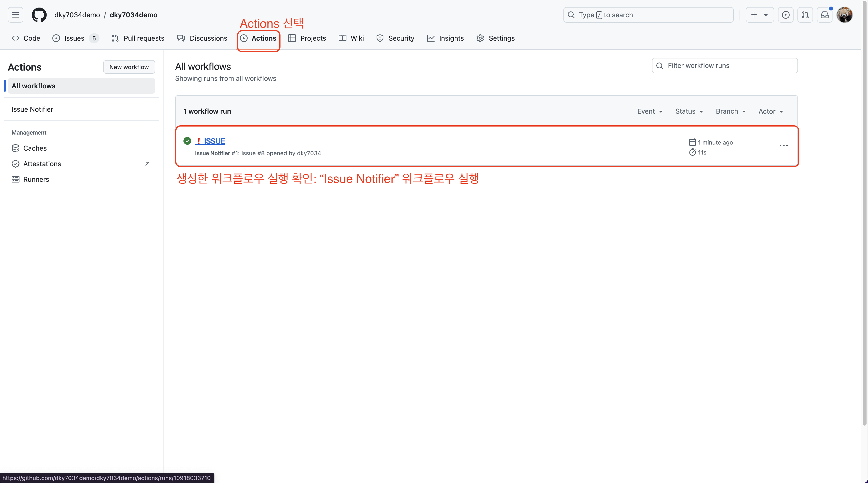Expand the Status filter dropdown
868x483 pixels.
point(689,111)
